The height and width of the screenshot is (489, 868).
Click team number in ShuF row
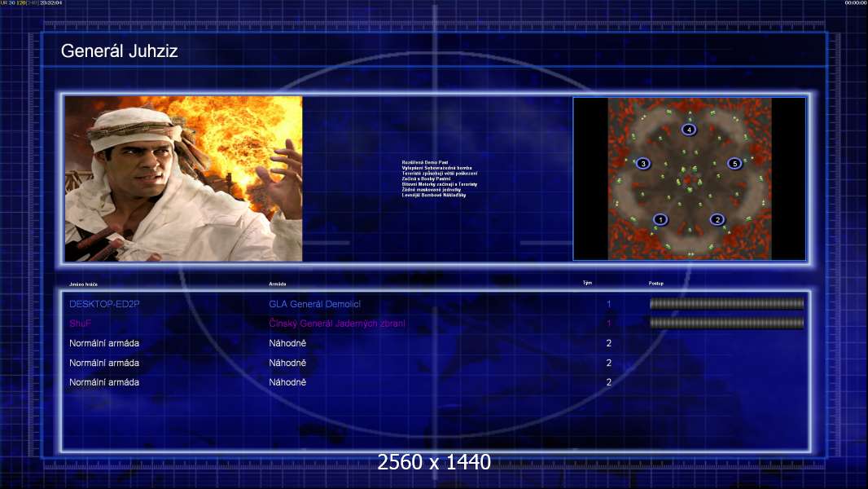[x=608, y=324]
